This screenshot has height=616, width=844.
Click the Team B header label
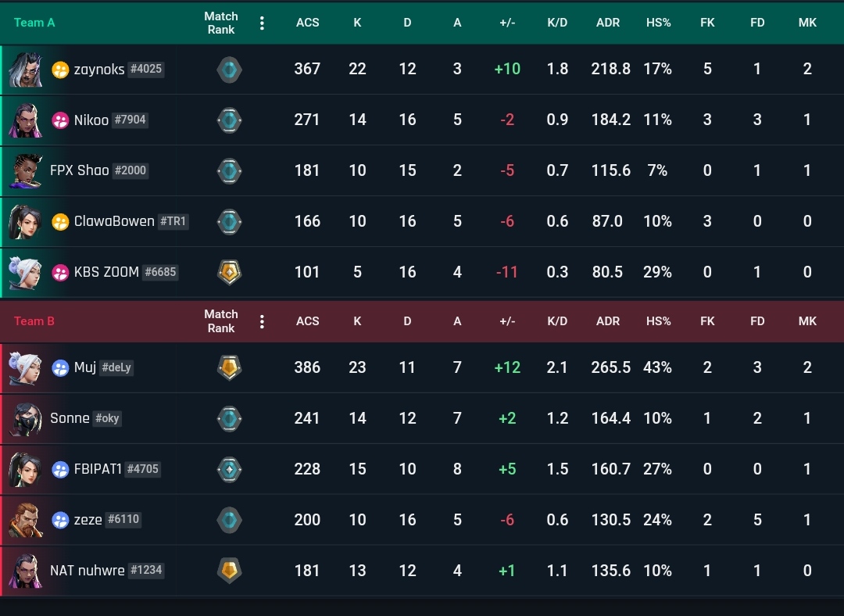pyautogui.click(x=34, y=321)
